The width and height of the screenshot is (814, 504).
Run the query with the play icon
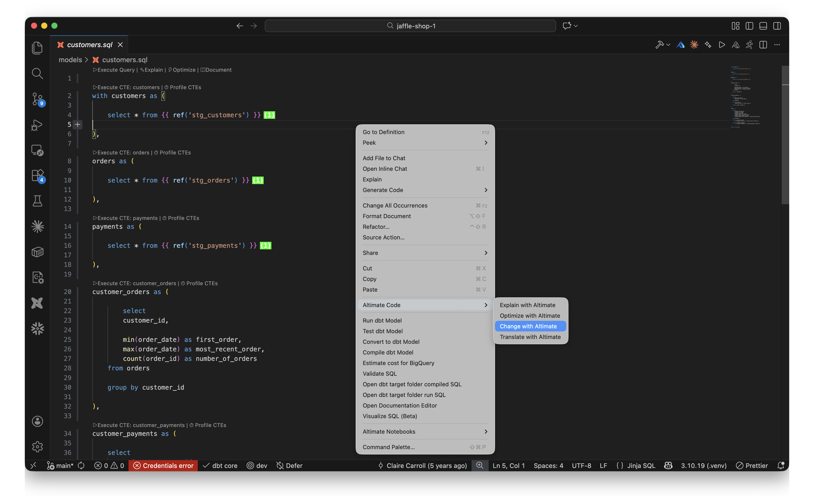click(722, 45)
